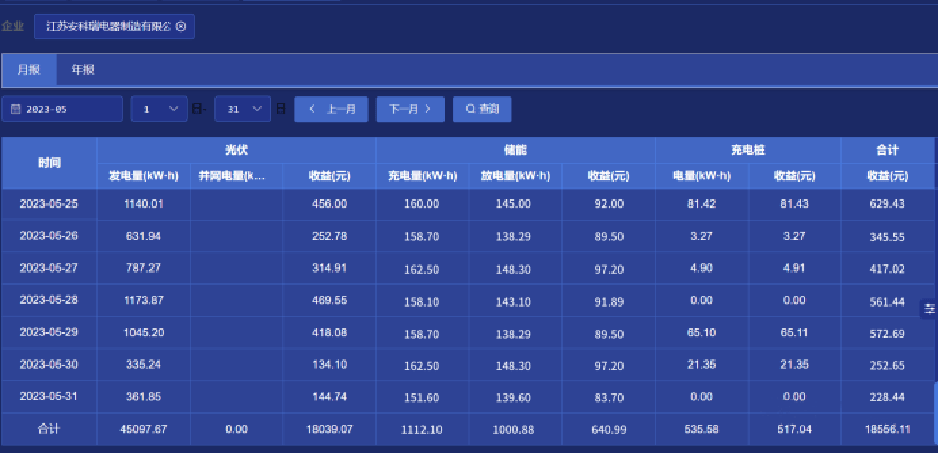938x453 pixels.
Task: Click the 561.44 total revenue value
Action: (887, 302)
